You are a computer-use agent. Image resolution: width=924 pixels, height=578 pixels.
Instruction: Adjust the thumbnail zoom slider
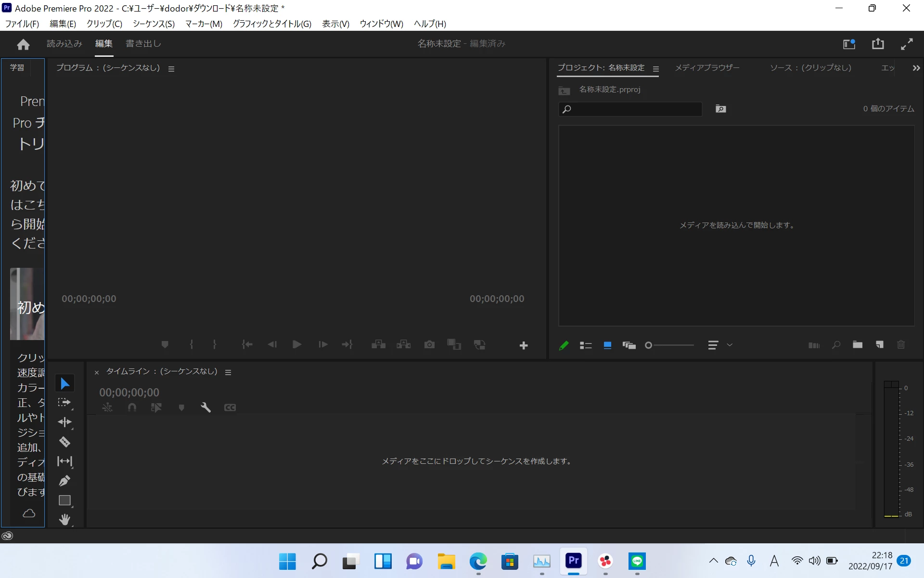[x=649, y=345]
